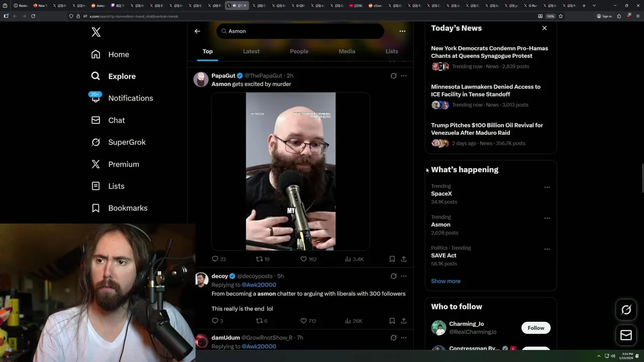Open more options for SpaceX trend
This screenshot has height=362, width=644.
tap(547, 188)
